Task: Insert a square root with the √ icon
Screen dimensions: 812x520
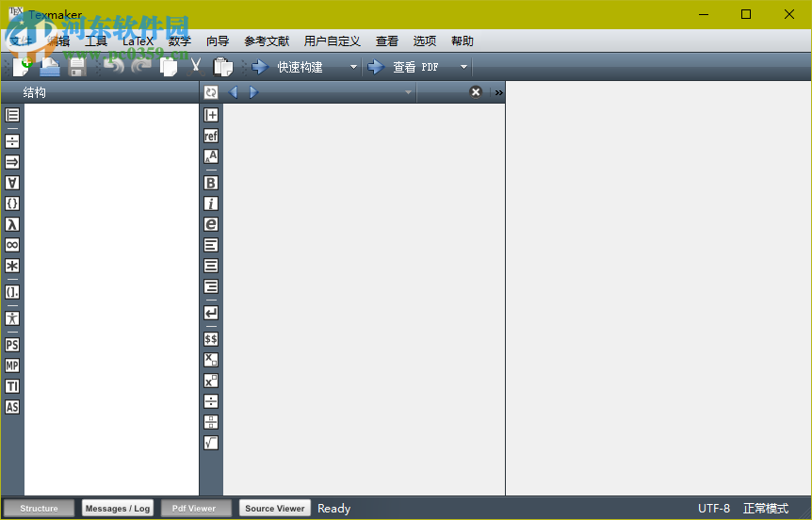Action: pyautogui.click(x=211, y=443)
